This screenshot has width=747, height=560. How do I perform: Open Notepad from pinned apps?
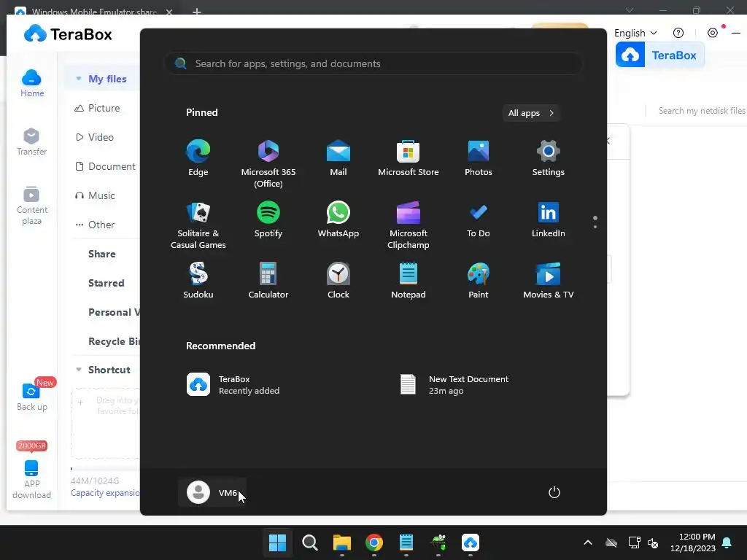coord(409,281)
